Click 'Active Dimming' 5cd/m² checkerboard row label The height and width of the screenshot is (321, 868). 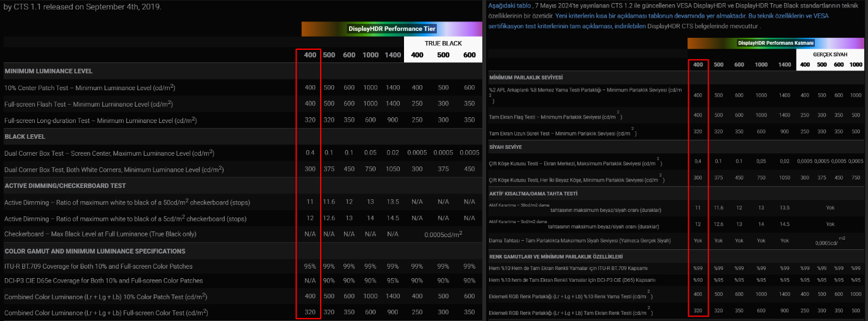(x=126, y=218)
